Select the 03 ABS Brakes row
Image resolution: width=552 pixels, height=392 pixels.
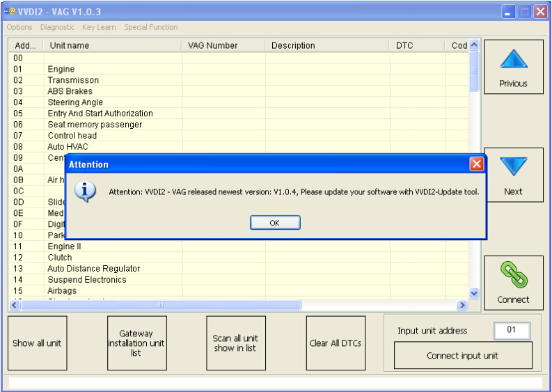[239, 91]
